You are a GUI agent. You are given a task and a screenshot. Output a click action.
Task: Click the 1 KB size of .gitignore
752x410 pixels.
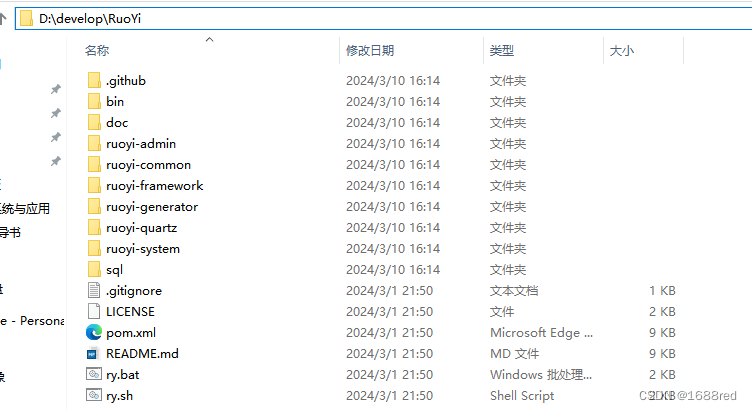[x=662, y=291]
